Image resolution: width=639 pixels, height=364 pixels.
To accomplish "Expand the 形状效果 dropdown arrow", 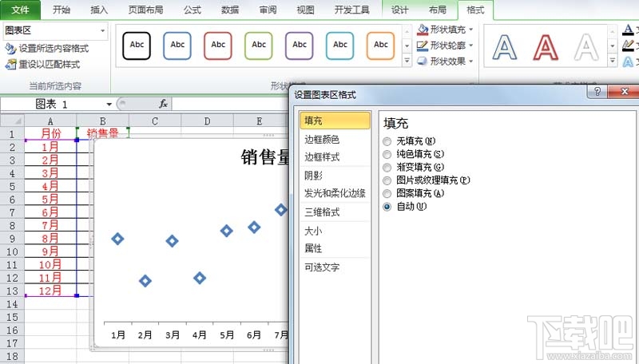I will tap(471, 61).
